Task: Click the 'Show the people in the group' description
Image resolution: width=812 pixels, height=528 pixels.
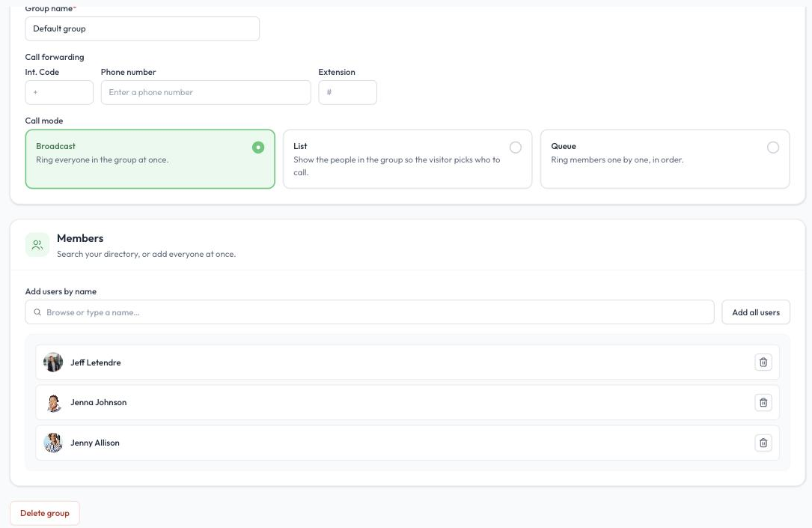Action: coord(397,166)
